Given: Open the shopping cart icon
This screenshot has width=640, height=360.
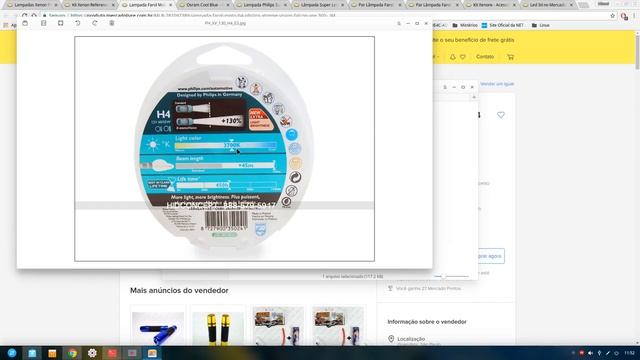Looking at the screenshot, I should (x=511, y=57).
